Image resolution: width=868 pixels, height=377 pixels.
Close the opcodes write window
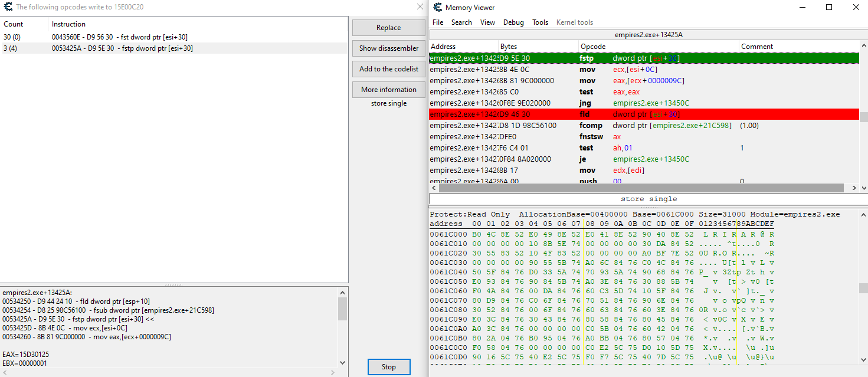(420, 7)
